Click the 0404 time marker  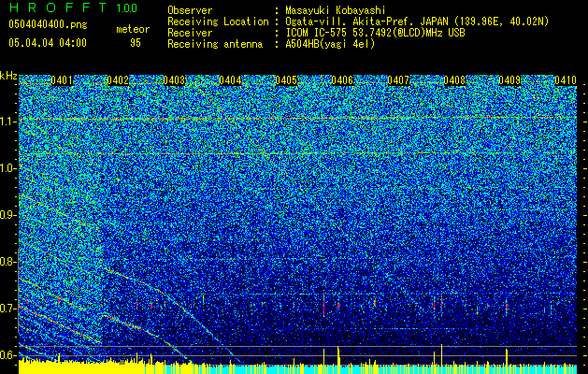230,80
